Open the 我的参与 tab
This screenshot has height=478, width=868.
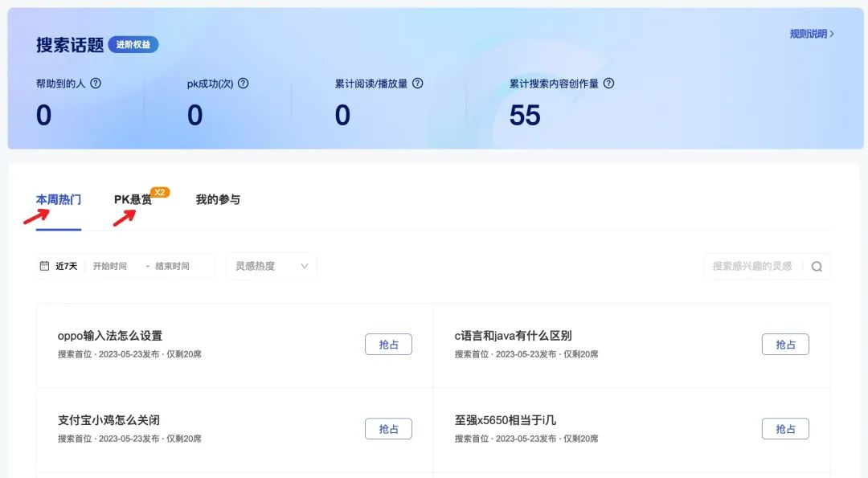tap(218, 199)
